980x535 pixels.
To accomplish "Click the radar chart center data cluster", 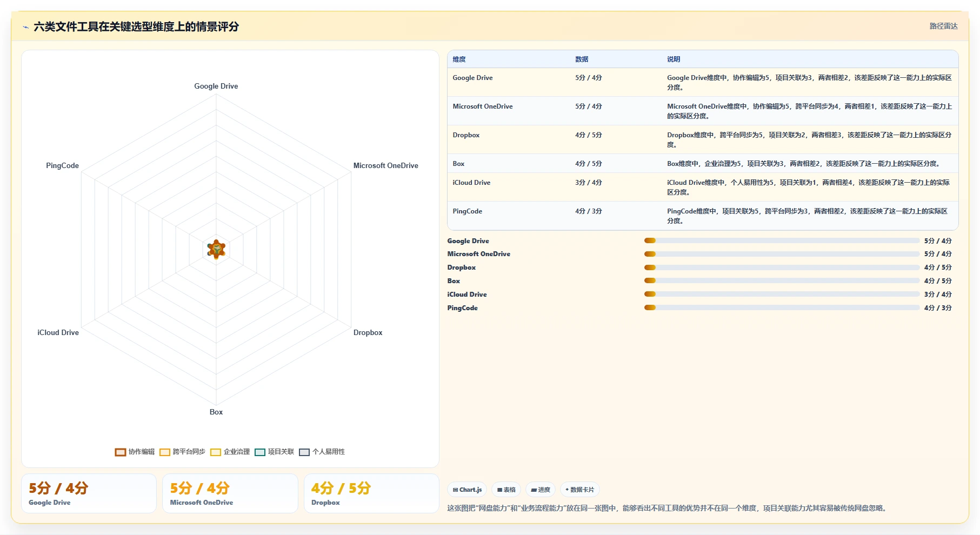I will tap(216, 249).
